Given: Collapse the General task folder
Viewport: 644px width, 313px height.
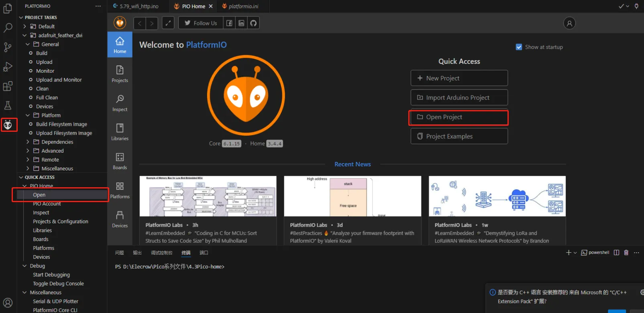Looking at the screenshot, I should tap(28, 44).
